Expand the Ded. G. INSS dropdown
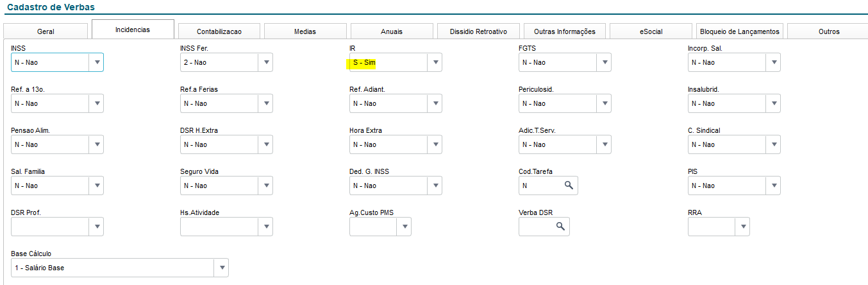This screenshot has height=285, width=868. [435, 186]
